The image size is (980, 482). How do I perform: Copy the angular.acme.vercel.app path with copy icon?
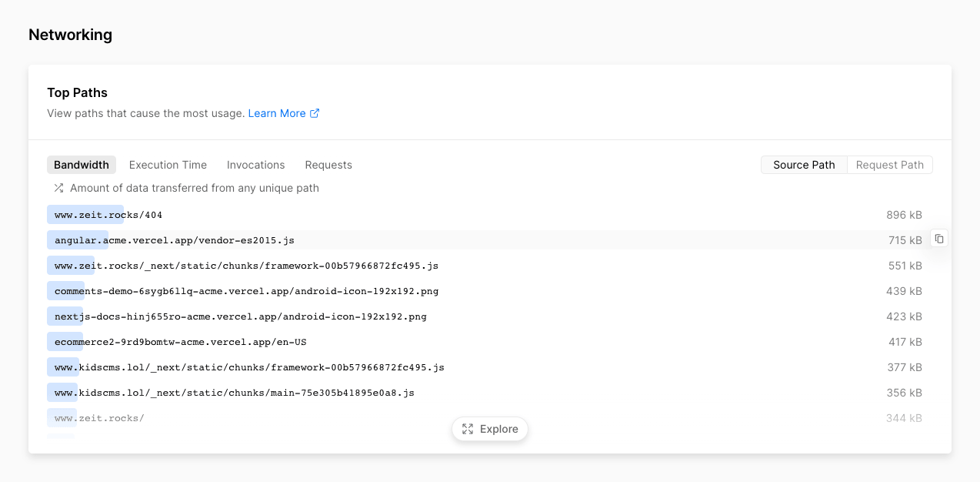click(x=939, y=239)
